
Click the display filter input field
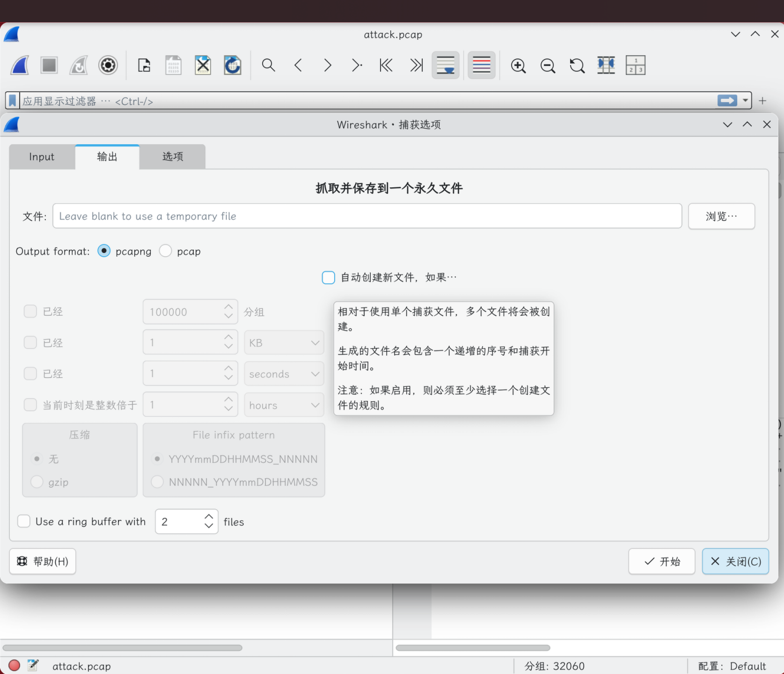tap(368, 101)
